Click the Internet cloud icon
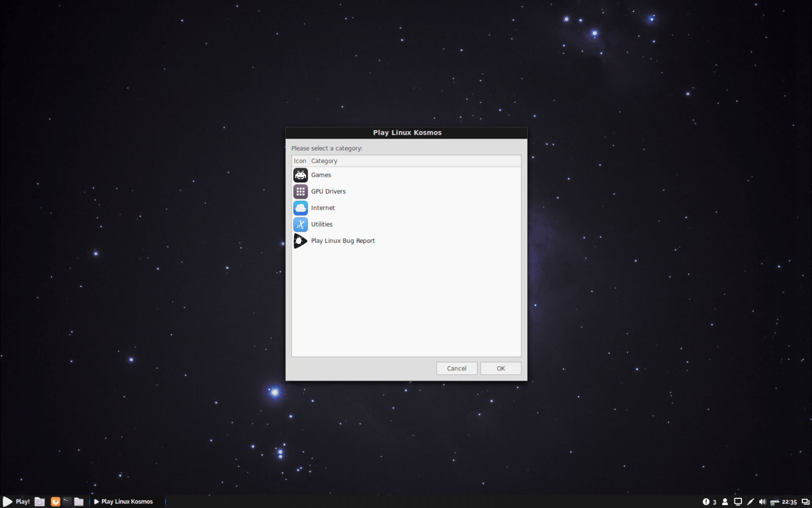Image resolution: width=812 pixels, height=508 pixels. pyautogui.click(x=300, y=208)
